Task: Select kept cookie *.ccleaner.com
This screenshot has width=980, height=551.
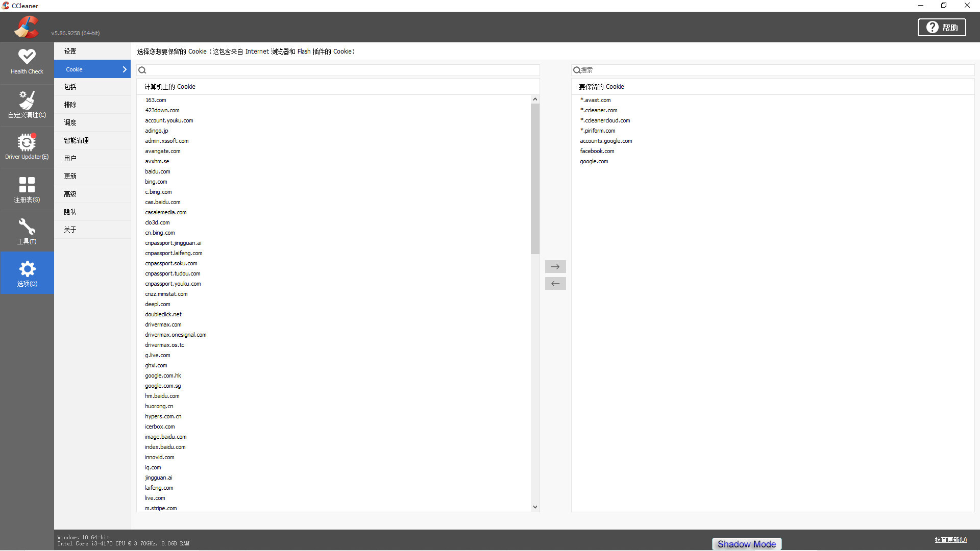Action: [599, 110]
